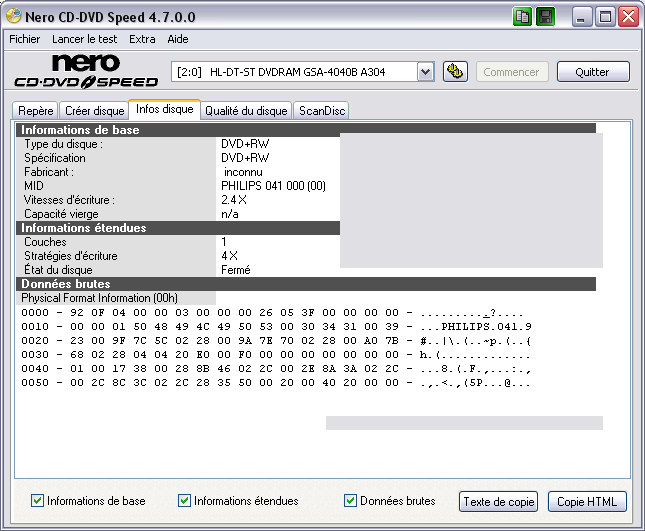Close the Nero CD-DVD Speed window
The image size is (645, 531).
point(628,17)
